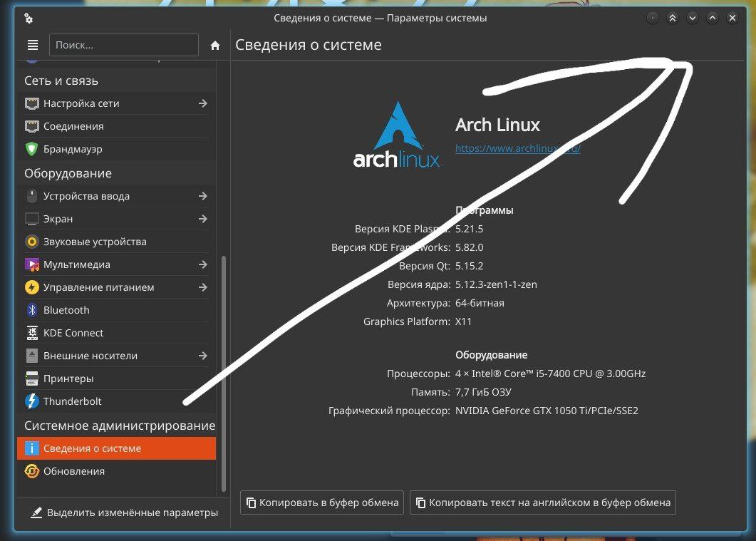This screenshot has width=756, height=541.
Task: Expand the Устройства ввода arrow
Action: (203, 196)
